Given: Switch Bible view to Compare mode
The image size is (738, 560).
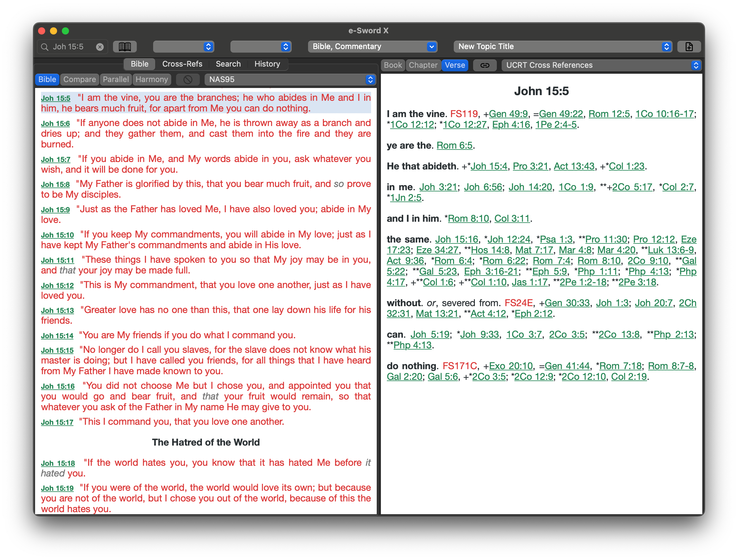Looking at the screenshot, I should point(79,79).
